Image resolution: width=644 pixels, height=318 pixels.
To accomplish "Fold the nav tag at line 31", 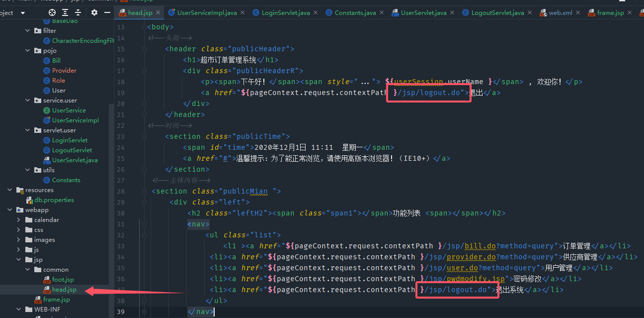I will (x=144, y=224).
